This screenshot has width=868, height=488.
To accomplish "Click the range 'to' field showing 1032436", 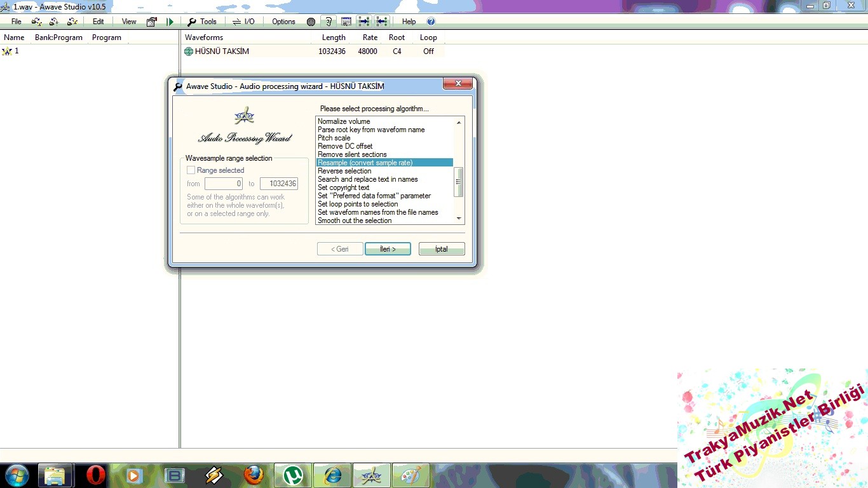I will point(279,184).
